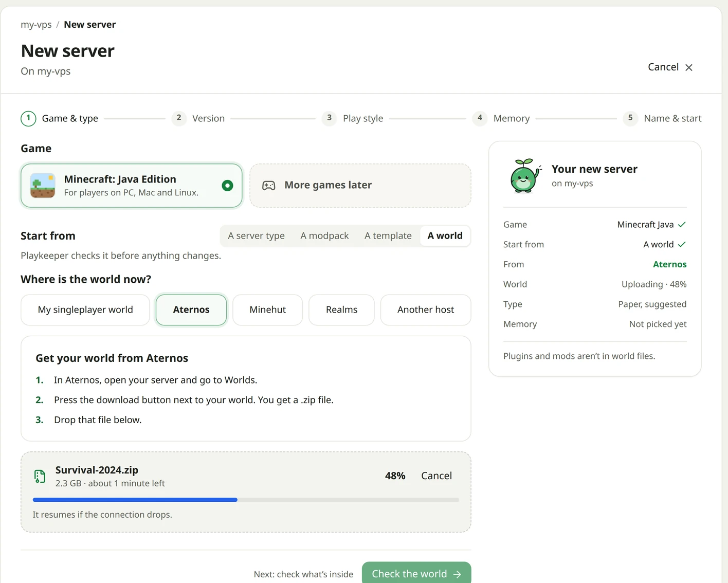Click 'For players on PC, Mac and Linux.'
This screenshot has height=583, width=728.
[131, 193]
